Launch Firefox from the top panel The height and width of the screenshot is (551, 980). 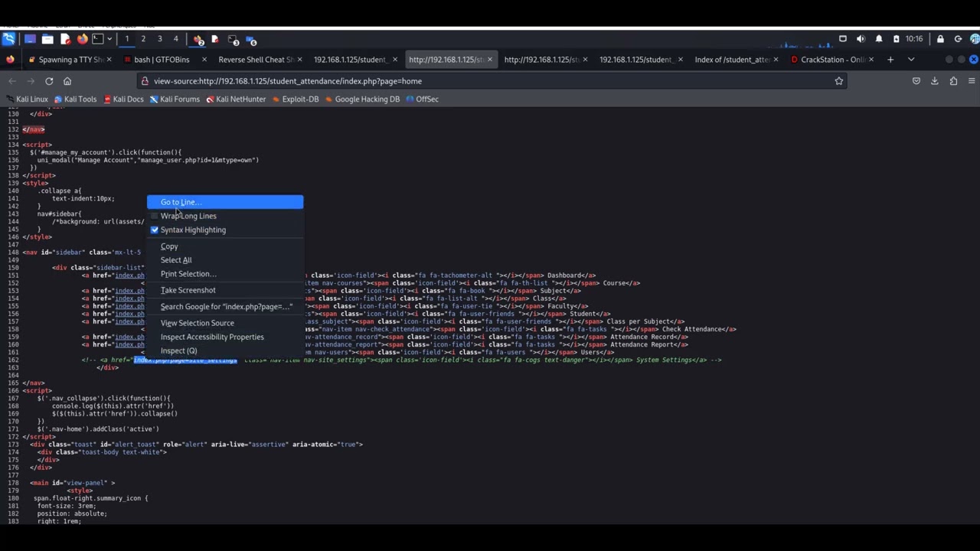(82, 39)
